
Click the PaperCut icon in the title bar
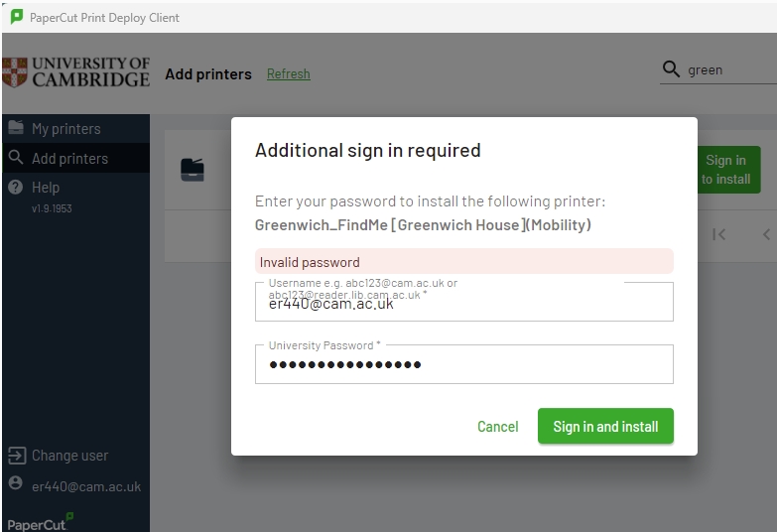(x=16, y=17)
